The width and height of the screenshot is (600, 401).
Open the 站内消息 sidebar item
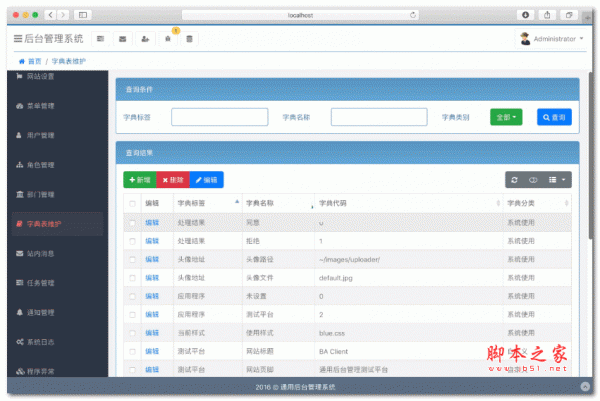click(x=57, y=253)
